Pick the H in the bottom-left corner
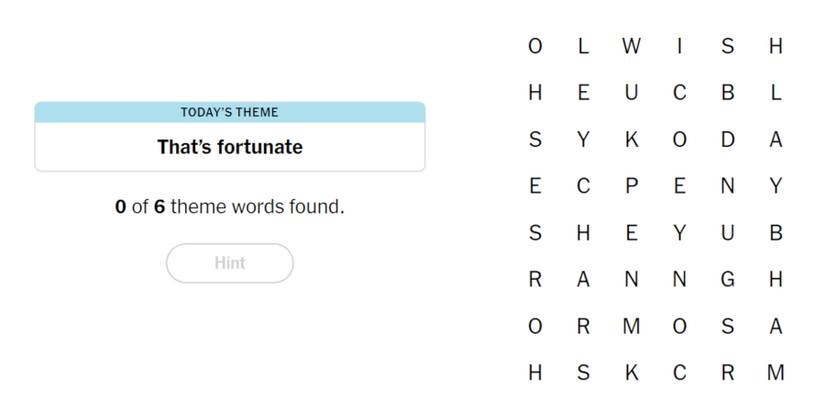Screen dimensions: 825x413 (x=535, y=373)
